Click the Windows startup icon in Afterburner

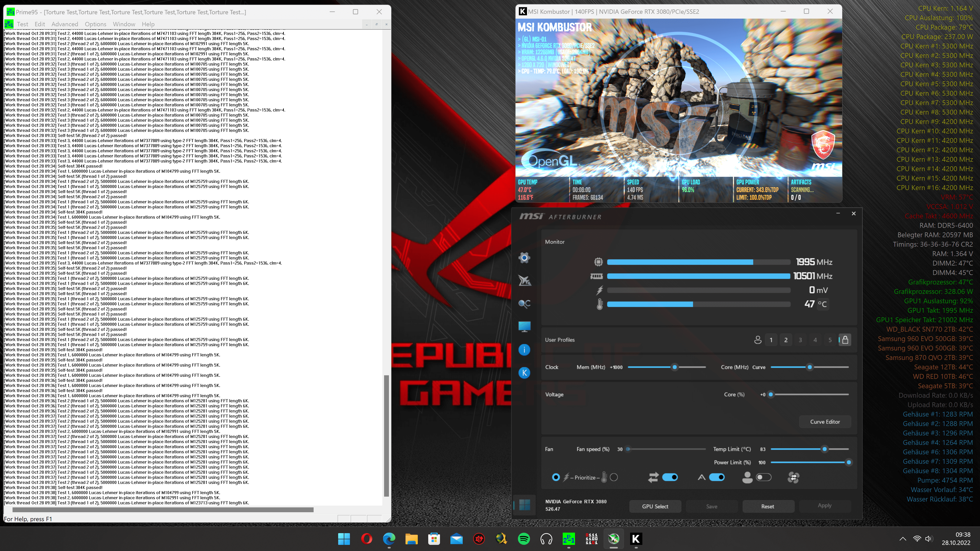(x=524, y=505)
